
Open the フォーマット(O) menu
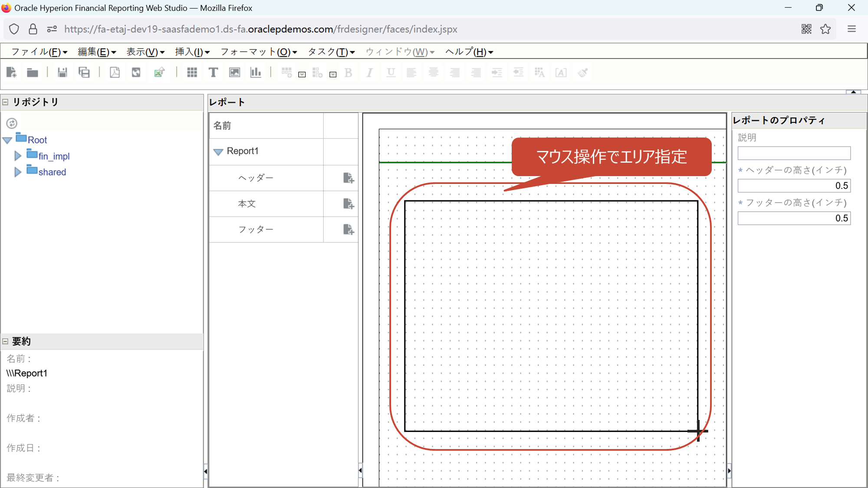click(x=259, y=52)
